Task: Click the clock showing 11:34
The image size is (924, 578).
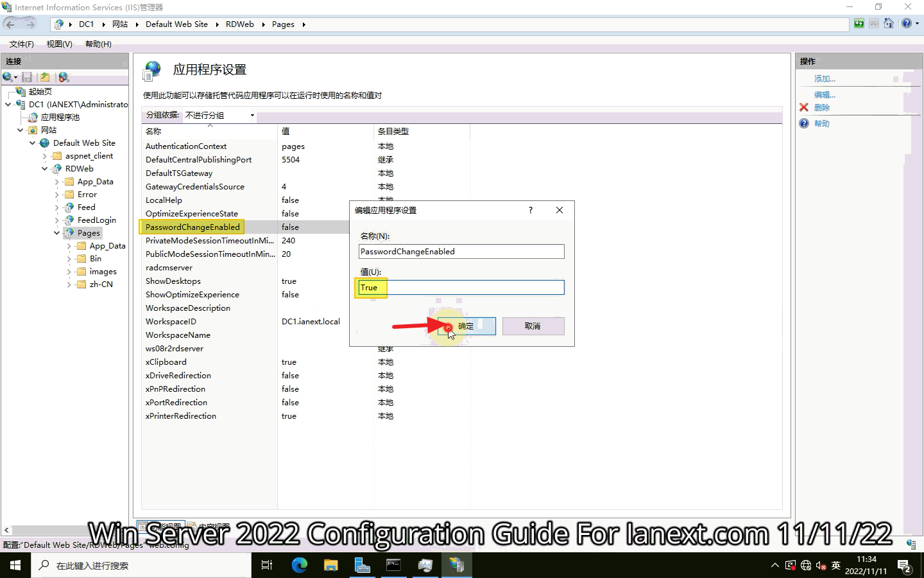Action: point(866,559)
